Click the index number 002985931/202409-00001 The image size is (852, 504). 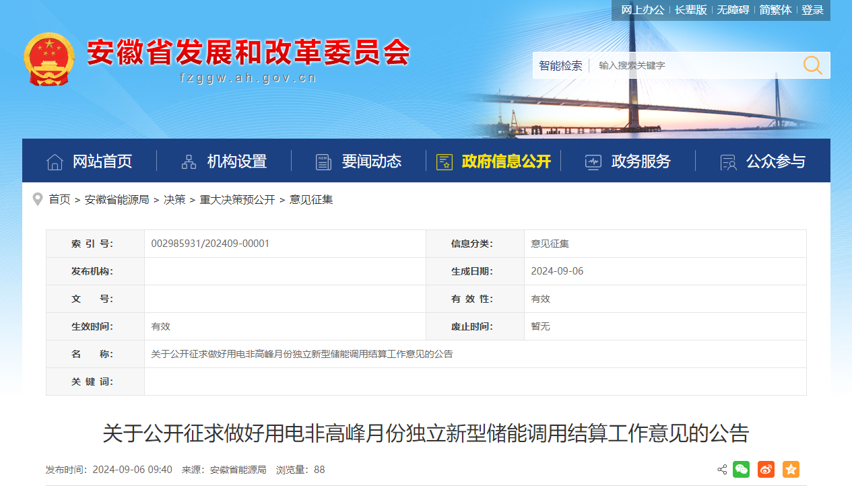[x=210, y=244]
